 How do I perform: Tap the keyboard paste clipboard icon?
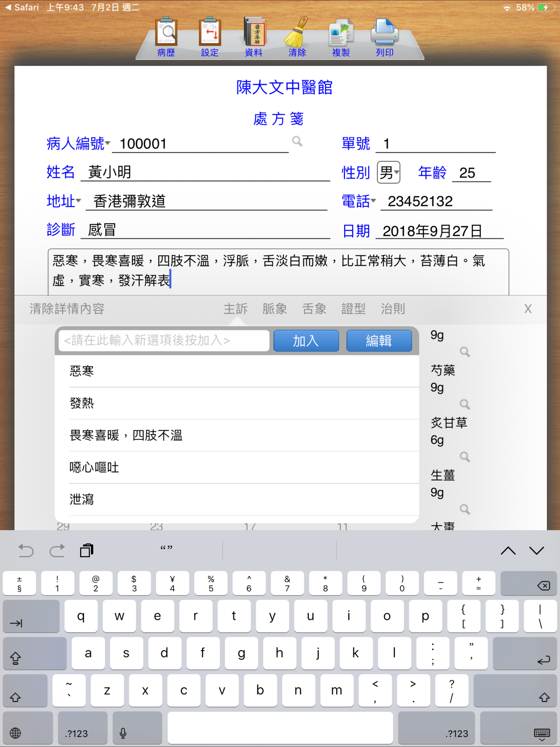point(87,550)
